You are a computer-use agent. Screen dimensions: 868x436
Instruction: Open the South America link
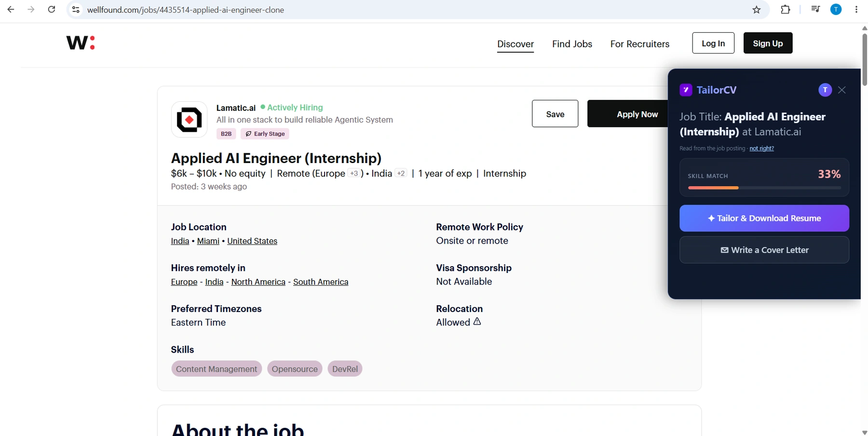click(321, 282)
